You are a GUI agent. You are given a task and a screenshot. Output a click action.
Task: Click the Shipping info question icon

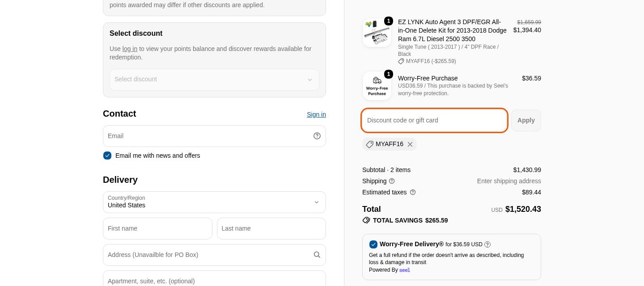(392, 181)
